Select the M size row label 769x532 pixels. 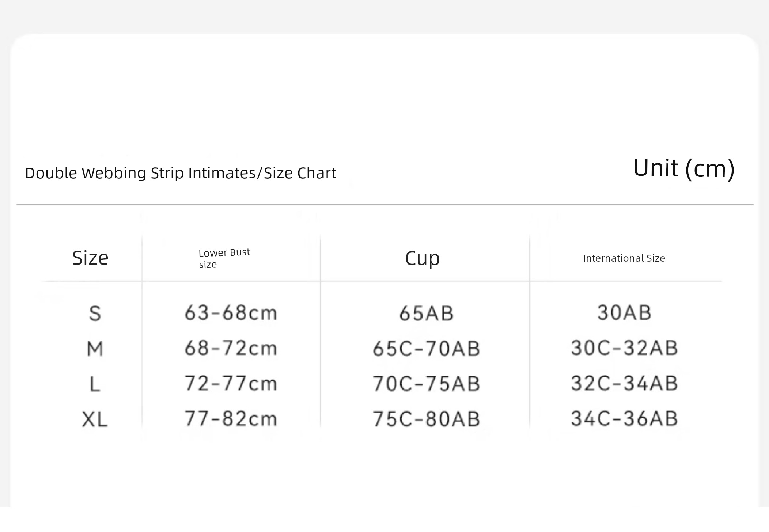pyautogui.click(x=95, y=349)
